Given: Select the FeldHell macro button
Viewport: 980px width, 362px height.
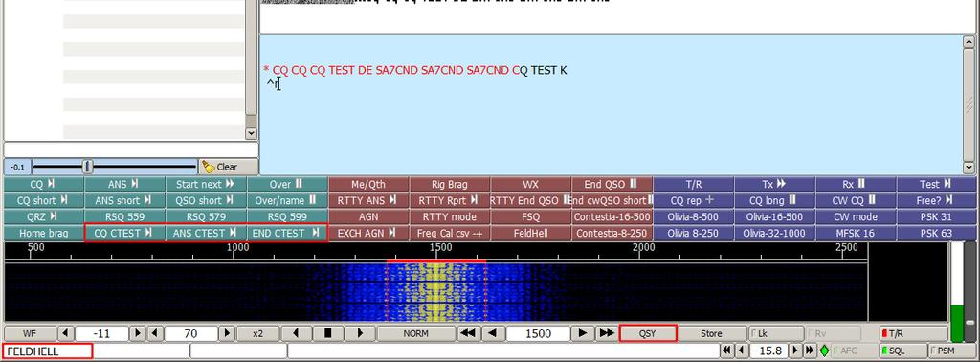Looking at the screenshot, I should coord(530,234).
